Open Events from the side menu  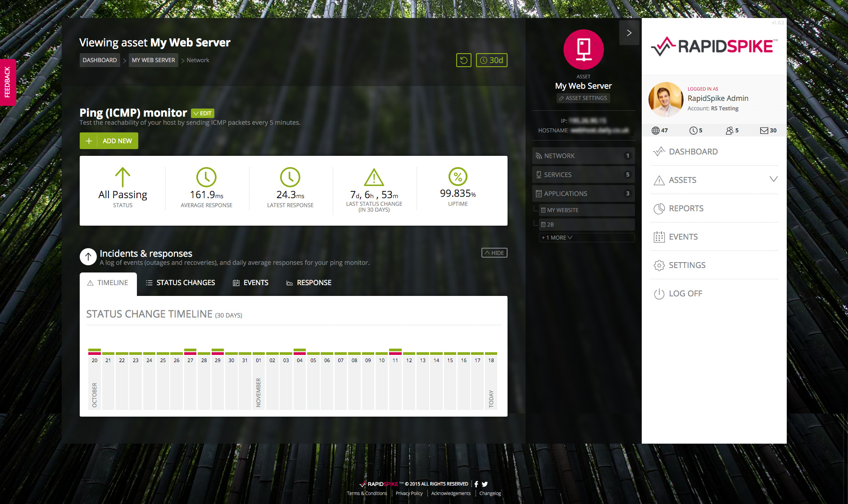pyautogui.click(x=714, y=237)
